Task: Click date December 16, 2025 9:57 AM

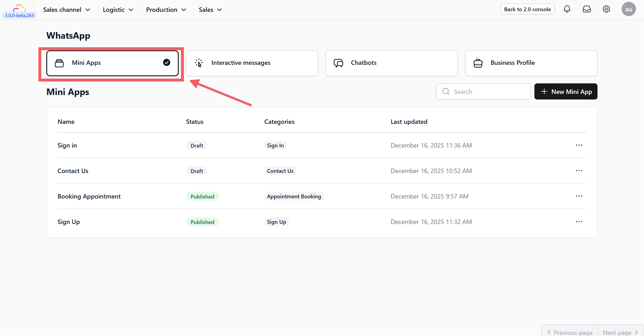Action: (x=429, y=196)
